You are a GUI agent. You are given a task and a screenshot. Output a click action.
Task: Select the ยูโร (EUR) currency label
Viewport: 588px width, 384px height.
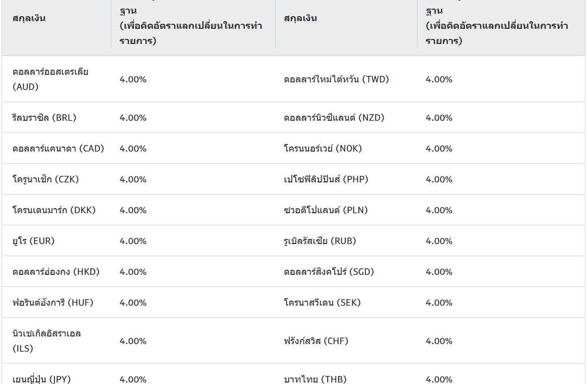[33, 241]
